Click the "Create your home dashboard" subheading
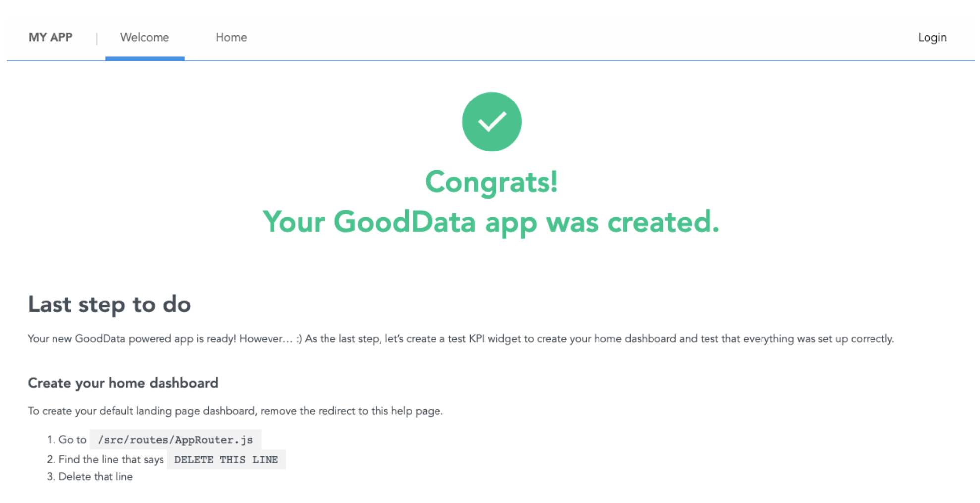Screen dimensions: 980x503 (x=123, y=383)
